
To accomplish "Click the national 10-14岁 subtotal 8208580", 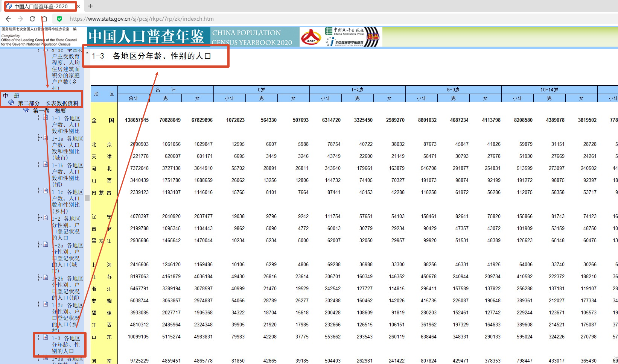I will pos(523,120).
